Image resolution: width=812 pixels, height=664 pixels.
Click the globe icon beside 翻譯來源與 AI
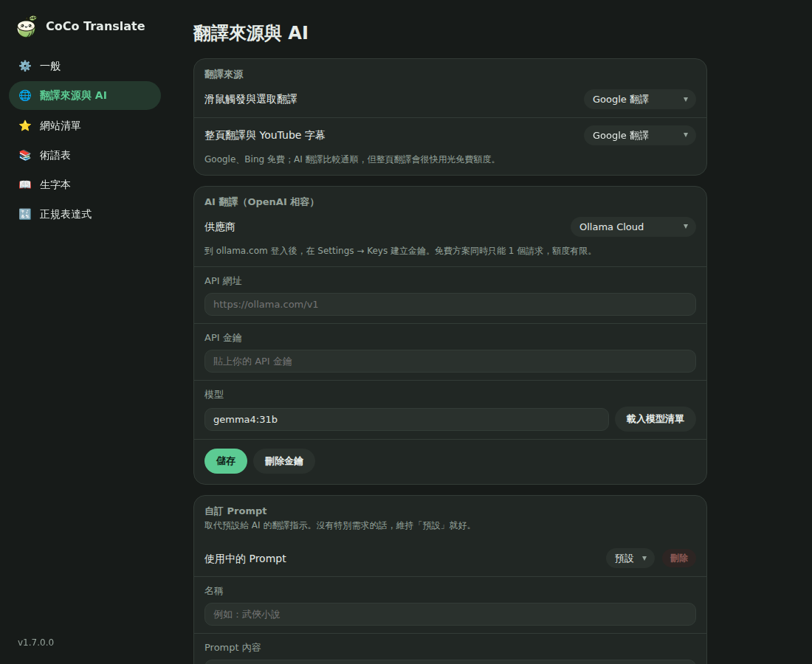(25, 95)
